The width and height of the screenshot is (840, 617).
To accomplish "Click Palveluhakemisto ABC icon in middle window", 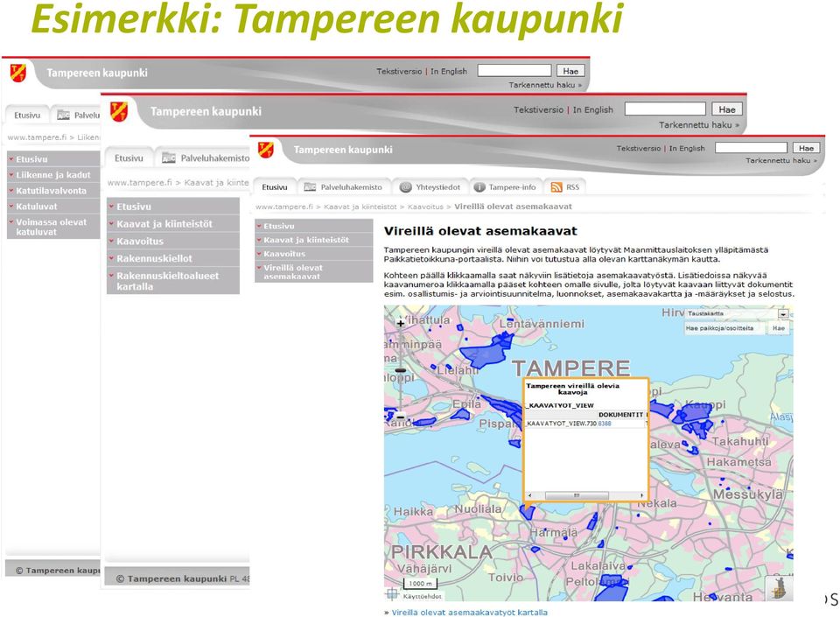I will (169, 158).
